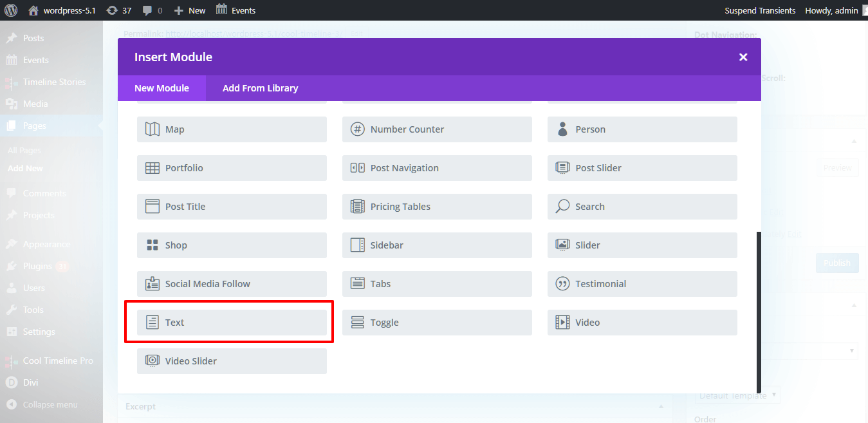Select the New Module tab
Viewport: 868px width, 423px height.
coord(162,88)
